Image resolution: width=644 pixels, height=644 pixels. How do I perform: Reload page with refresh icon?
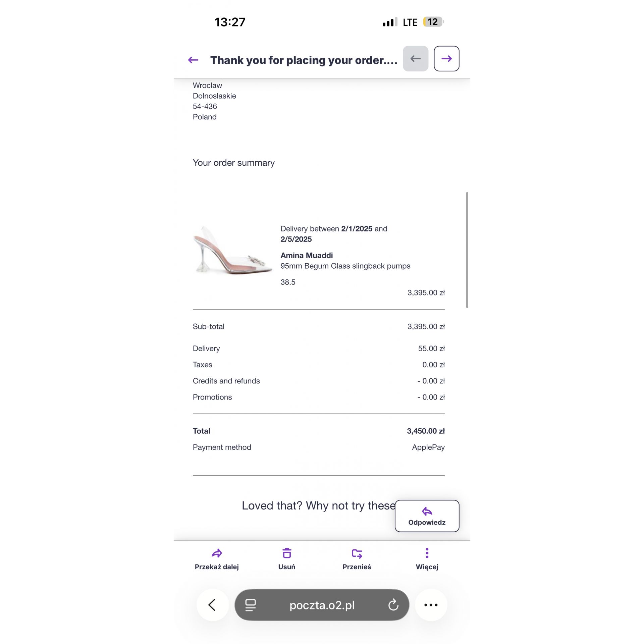coord(393,605)
